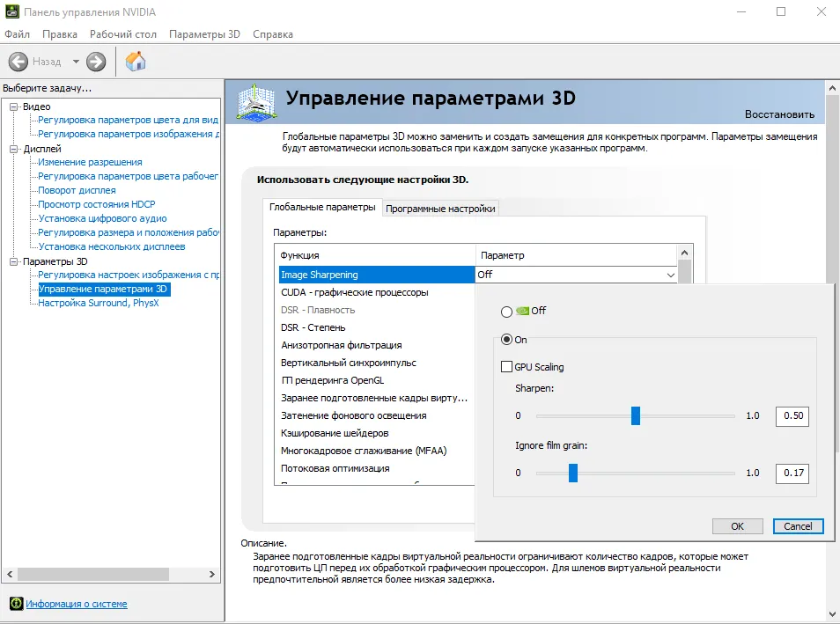Switch to the Глобальные параметры tab

tap(322, 208)
